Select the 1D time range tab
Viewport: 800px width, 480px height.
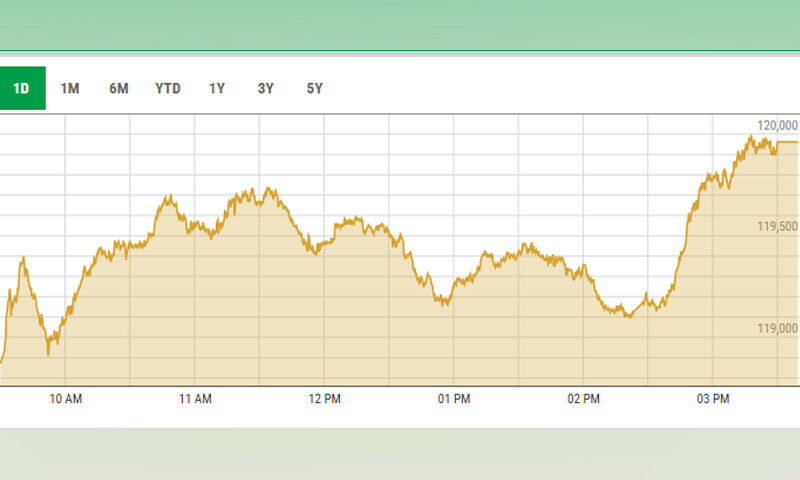point(22,88)
